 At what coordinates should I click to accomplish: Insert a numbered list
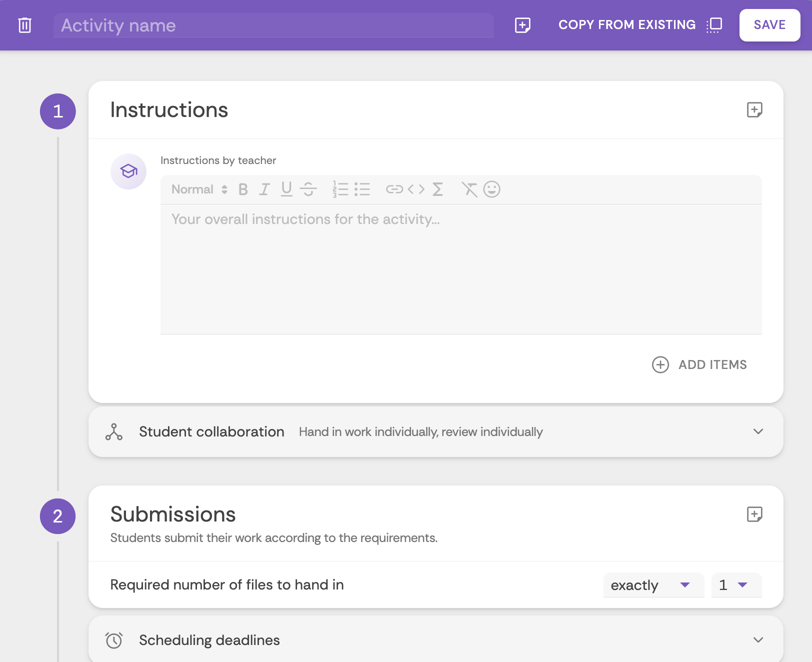(x=340, y=189)
